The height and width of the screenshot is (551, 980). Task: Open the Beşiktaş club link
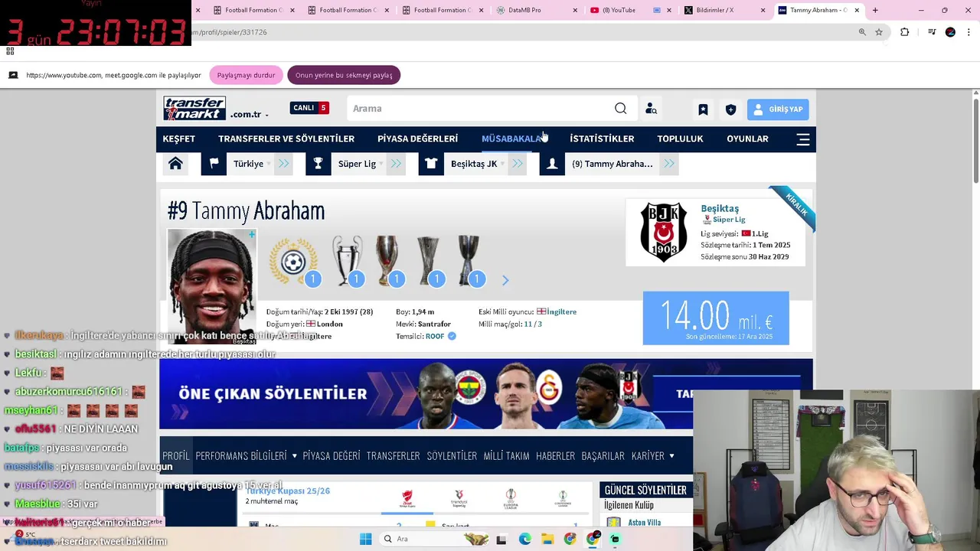click(x=720, y=208)
